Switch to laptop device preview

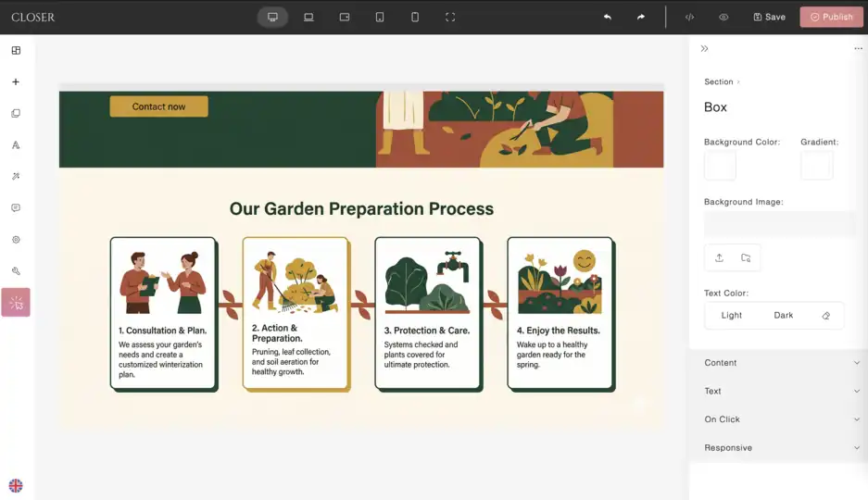[x=308, y=18]
